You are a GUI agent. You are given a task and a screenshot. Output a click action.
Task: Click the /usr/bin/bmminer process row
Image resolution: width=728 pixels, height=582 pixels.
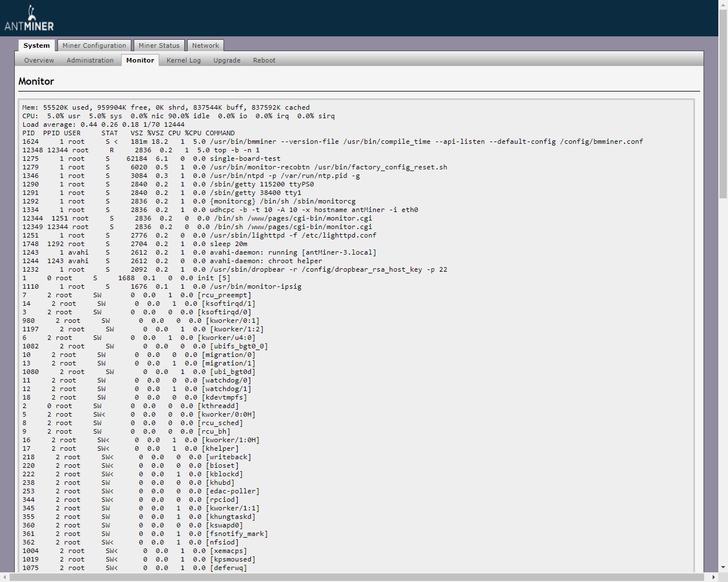[333, 142]
